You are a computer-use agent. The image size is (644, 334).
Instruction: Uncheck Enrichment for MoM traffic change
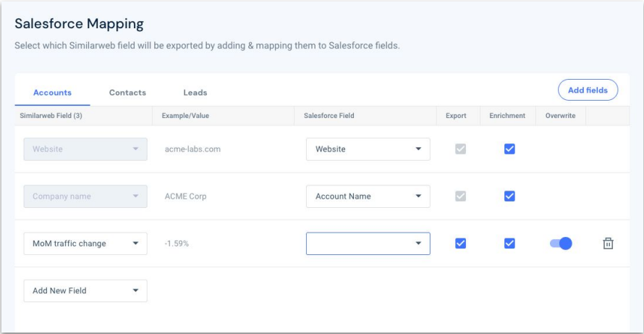[509, 243]
